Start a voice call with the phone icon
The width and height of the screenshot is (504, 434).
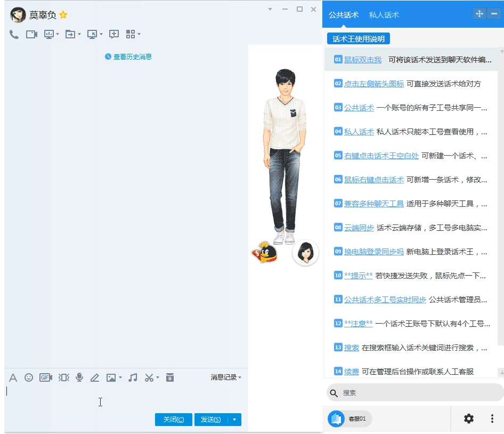(x=14, y=34)
